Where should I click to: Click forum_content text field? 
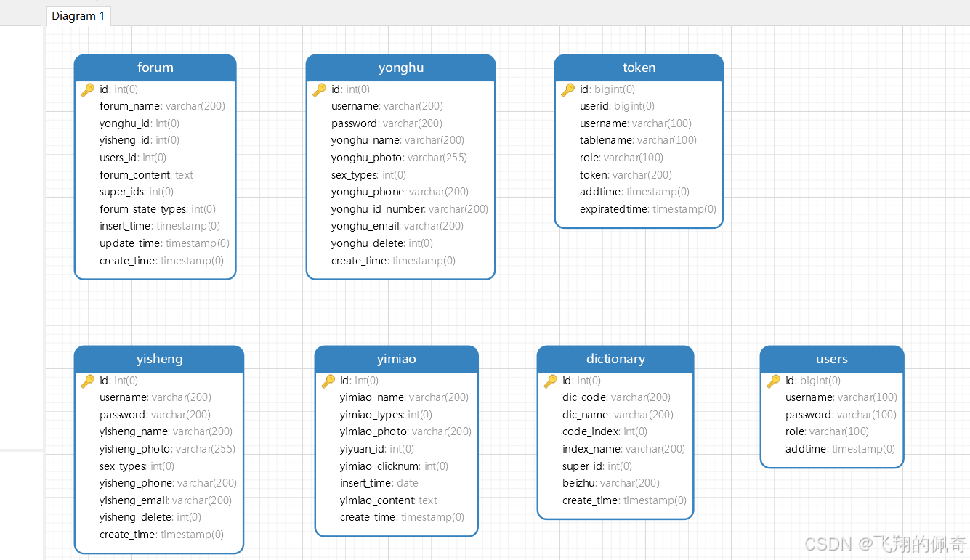coord(146,175)
